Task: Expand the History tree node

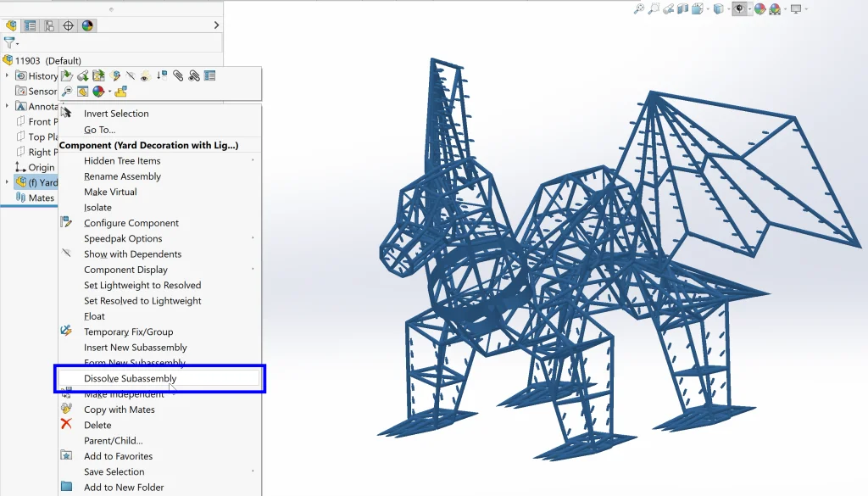Action: pos(8,75)
